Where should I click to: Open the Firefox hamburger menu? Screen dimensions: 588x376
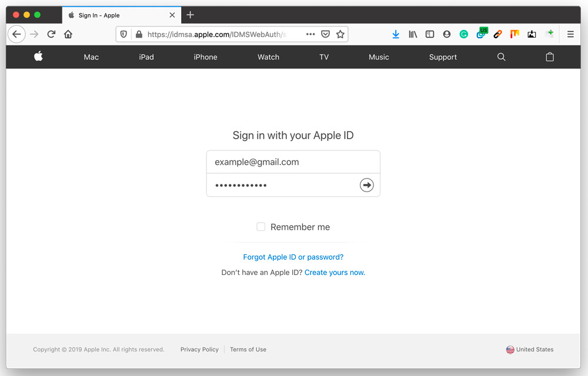tap(570, 34)
